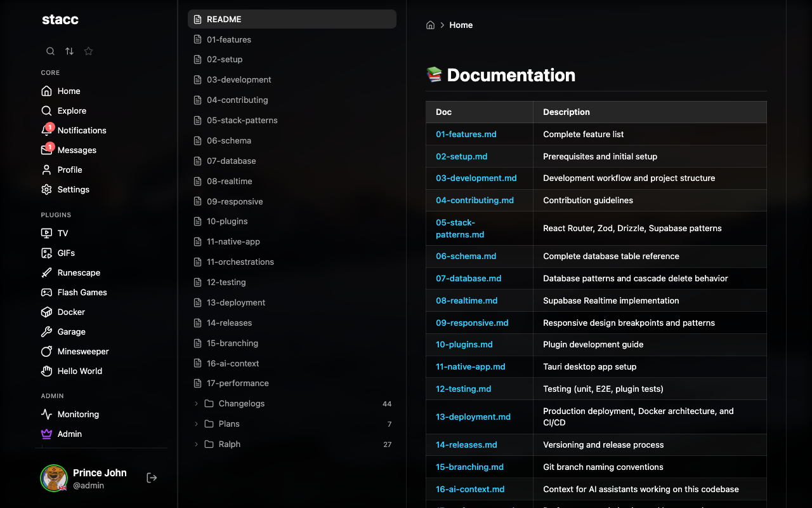Open the Minesweeper plugin bomb icon

point(46,352)
